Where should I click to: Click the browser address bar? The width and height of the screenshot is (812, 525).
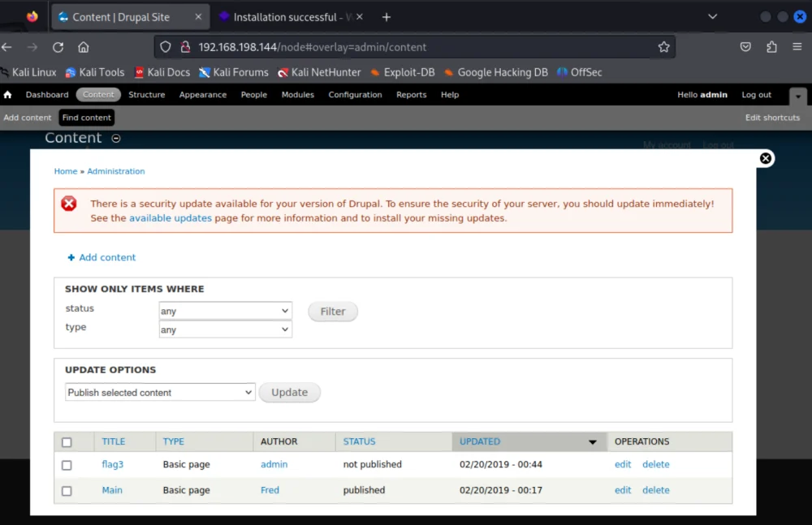(x=414, y=47)
